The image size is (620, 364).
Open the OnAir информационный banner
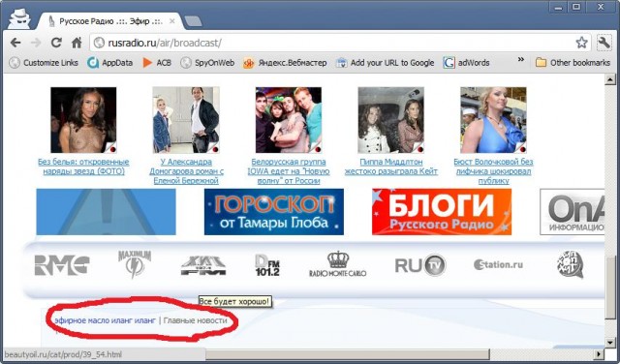573,212
